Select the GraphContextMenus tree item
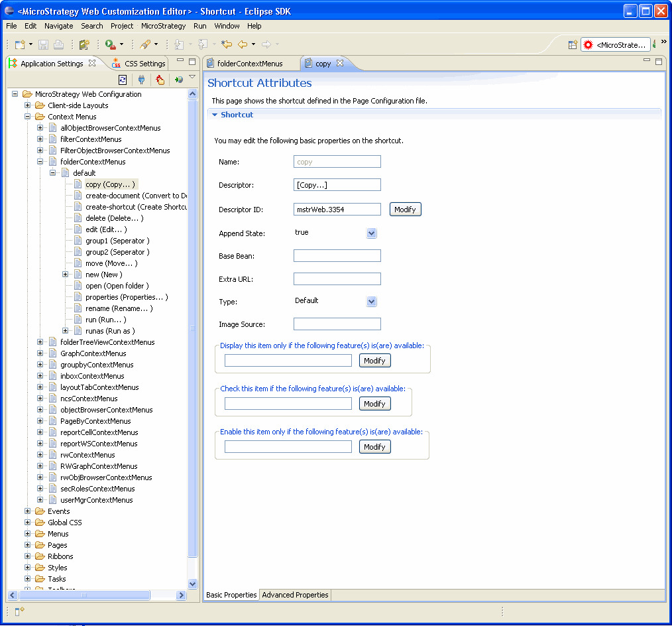This screenshot has height=626, width=672. point(93,353)
